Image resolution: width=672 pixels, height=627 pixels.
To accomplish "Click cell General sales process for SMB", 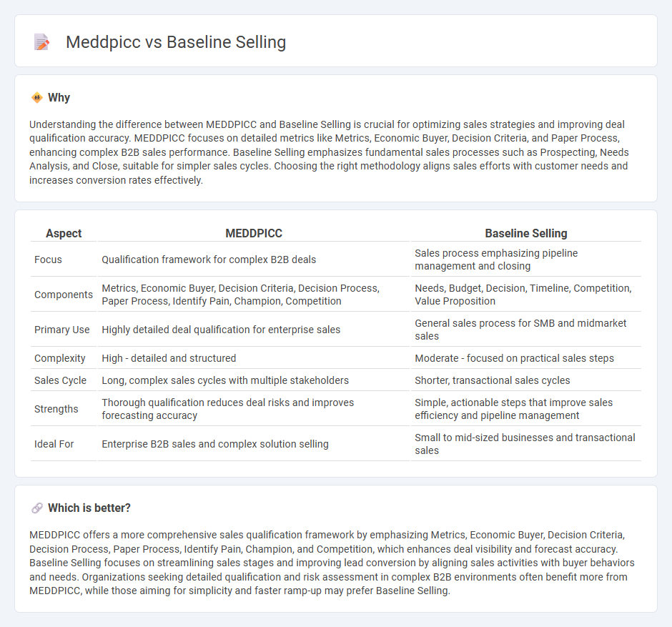I will point(526,330).
